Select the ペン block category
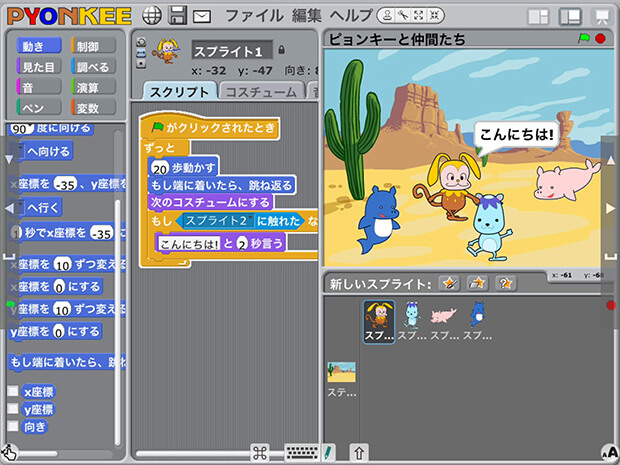This screenshot has height=465, width=620. pyautogui.click(x=39, y=108)
